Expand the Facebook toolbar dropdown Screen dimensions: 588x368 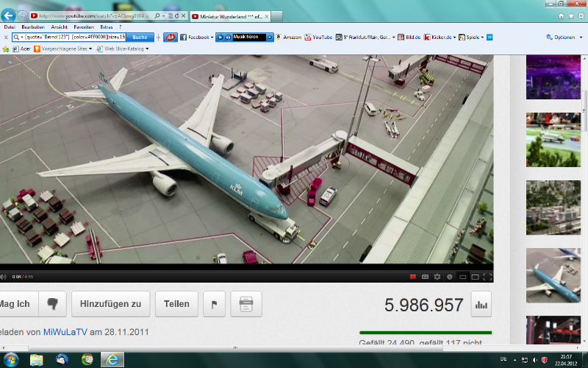212,37
